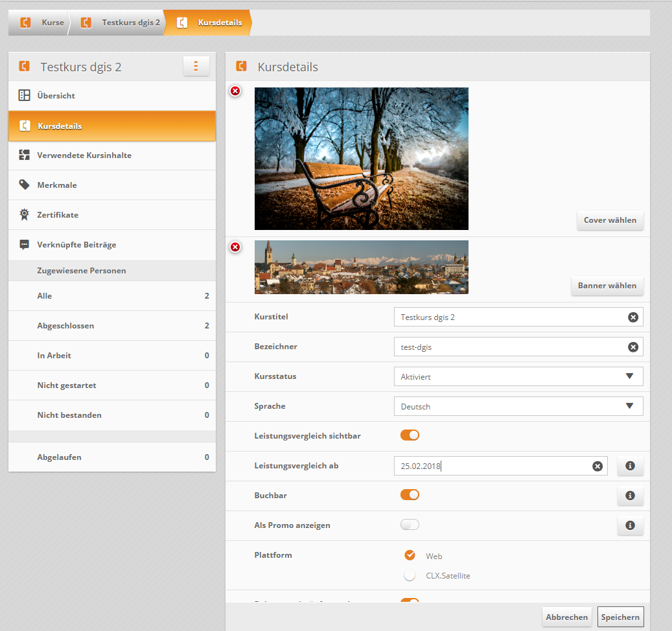Disable Leistungsvergleich sichtbar toggle
Image resolution: width=672 pixels, height=631 pixels.
pyautogui.click(x=410, y=435)
